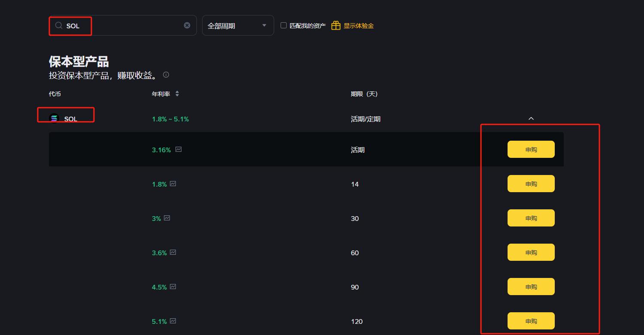
Task: View rate chart icon beside 3.6%
Action: tap(173, 253)
